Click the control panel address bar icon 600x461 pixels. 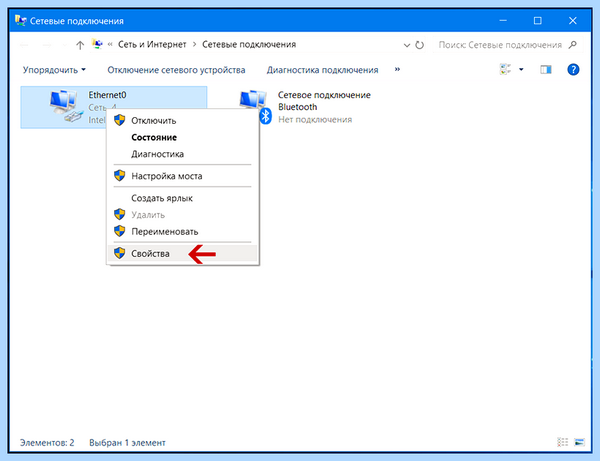97,44
